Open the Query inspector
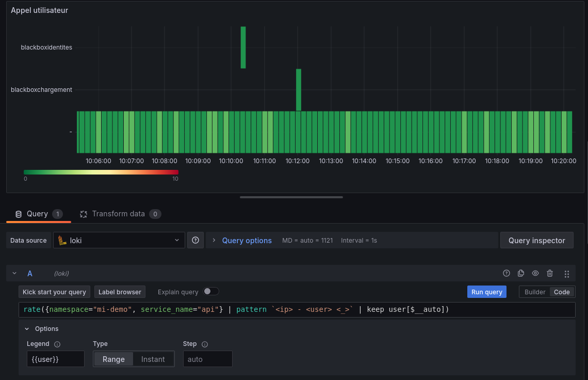 (x=536, y=240)
